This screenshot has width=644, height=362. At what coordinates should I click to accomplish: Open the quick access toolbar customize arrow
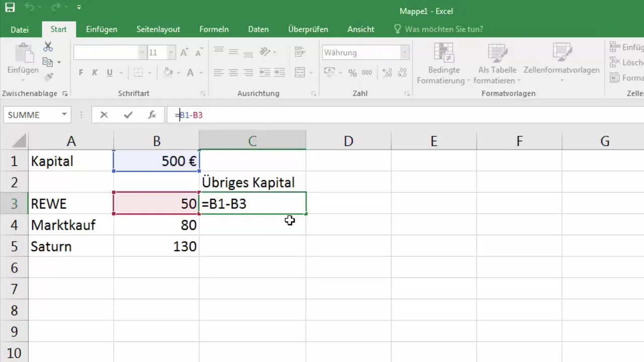click(x=79, y=8)
